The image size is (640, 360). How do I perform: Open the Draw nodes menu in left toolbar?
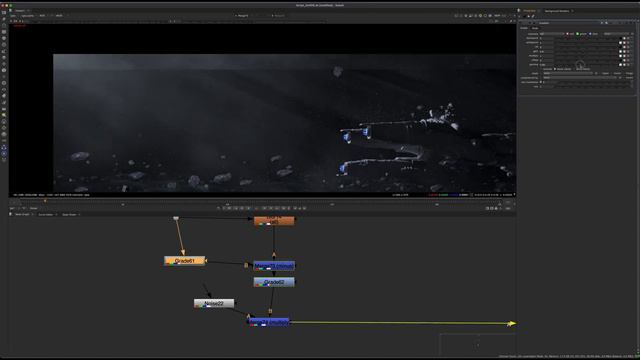[x=4, y=19]
